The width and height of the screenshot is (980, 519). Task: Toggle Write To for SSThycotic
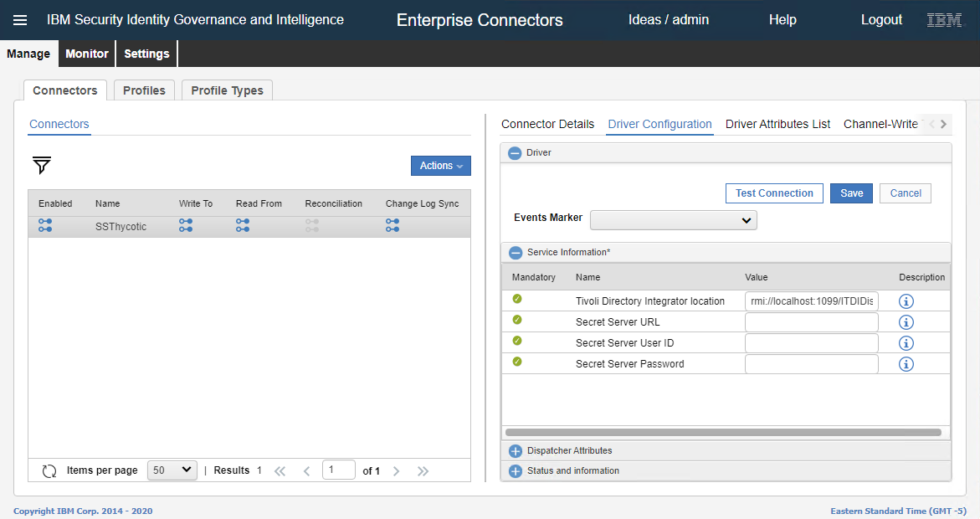(185, 225)
